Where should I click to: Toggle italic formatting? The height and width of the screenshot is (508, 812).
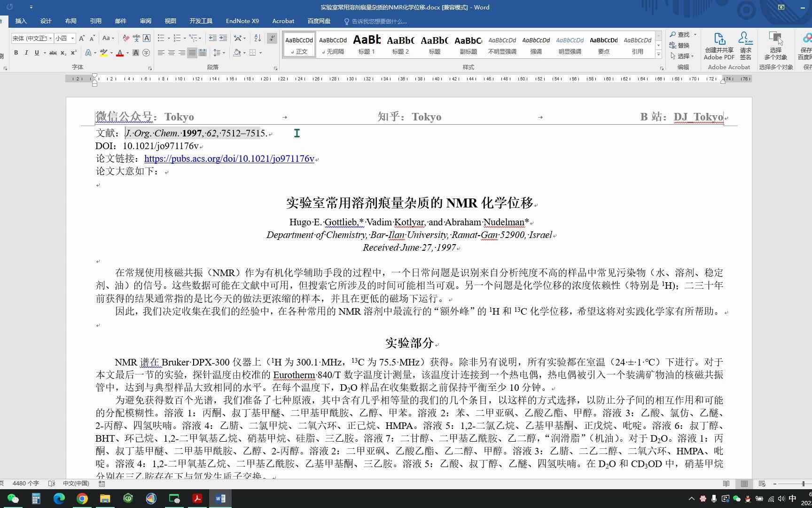[x=26, y=53]
